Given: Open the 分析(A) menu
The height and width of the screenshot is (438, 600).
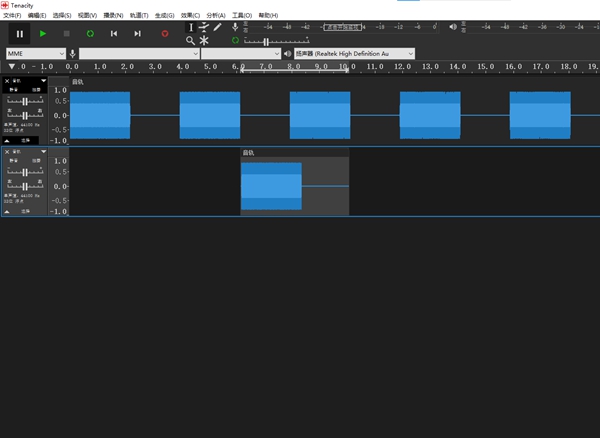Looking at the screenshot, I should 216,15.
